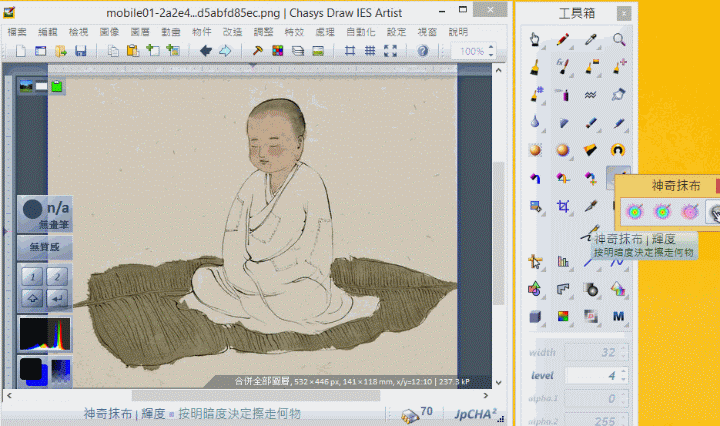Click the vertical scrollbar down arrow
Viewport: 720px width, 426px height.
[498, 382]
